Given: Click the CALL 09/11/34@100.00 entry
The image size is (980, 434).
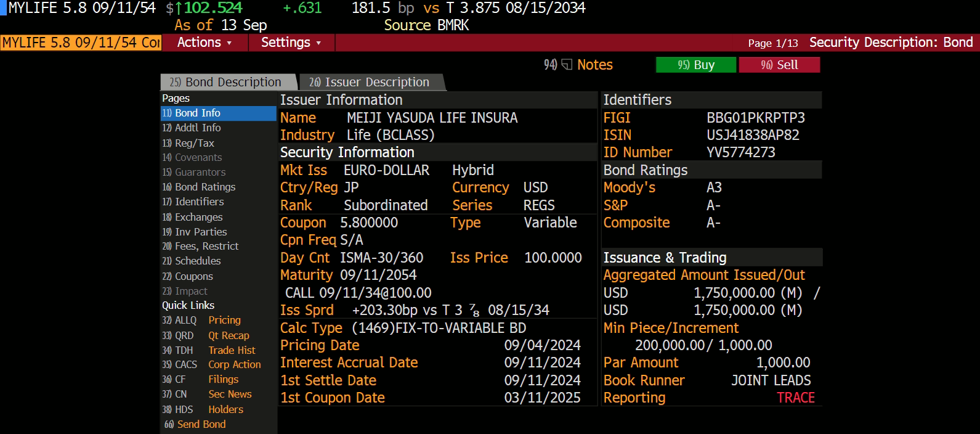Looking at the screenshot, I should click(x=358, y=293).
